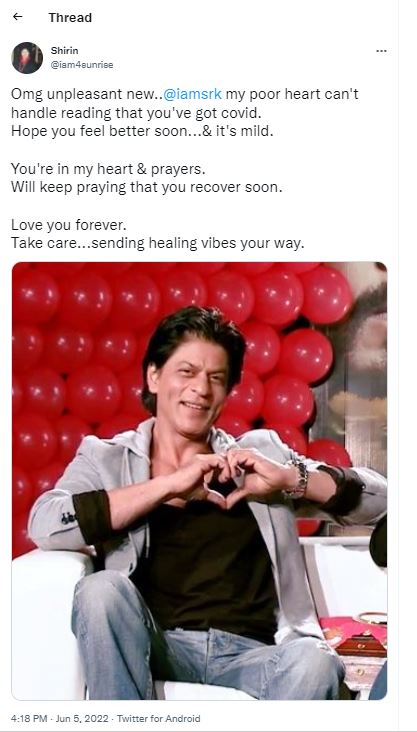Open the Twitter for Android source link
The width and height of the screenshot is (417, 732).
point(158,718)
